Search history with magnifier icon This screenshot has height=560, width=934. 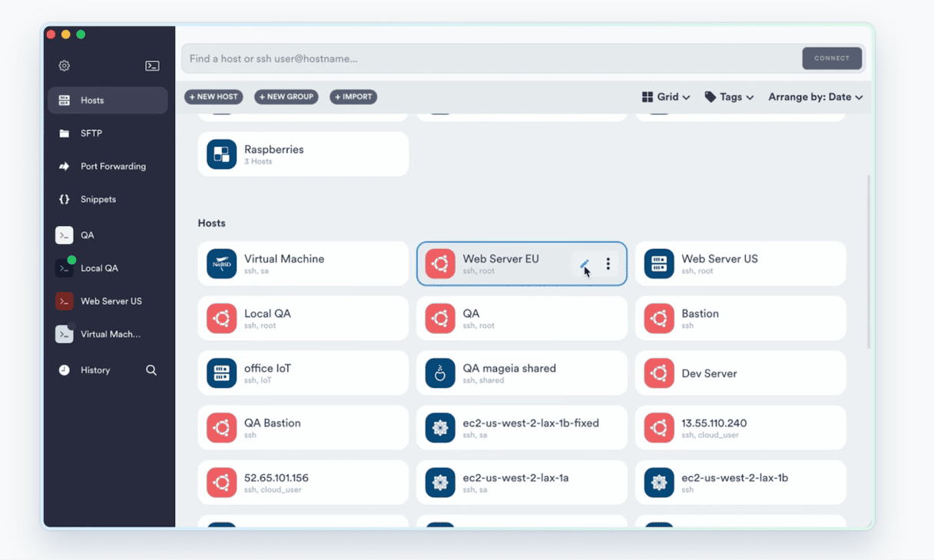[151, 370]
